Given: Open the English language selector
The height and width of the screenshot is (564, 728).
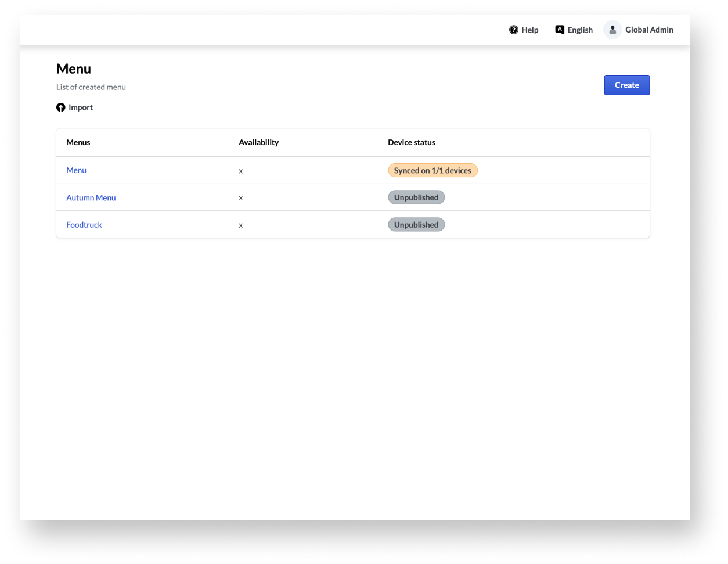Looking at the screenshot, I should [580, 30].
